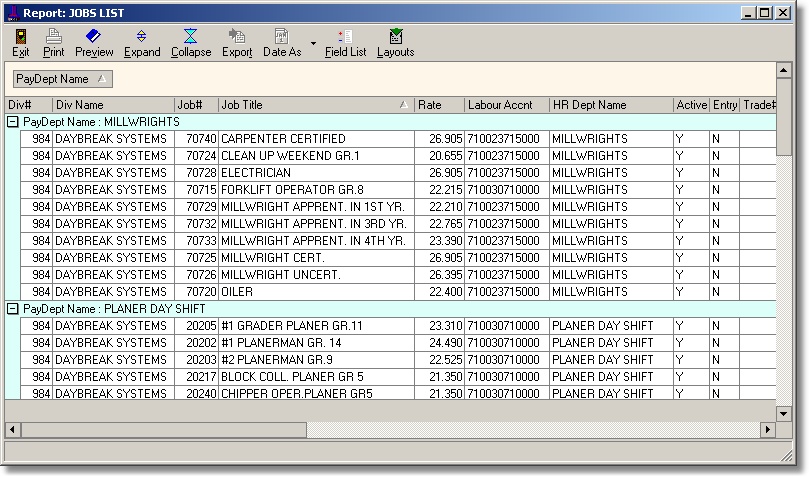Select BLOCK COLL. PLANER GR 5 cell

tap(316, 377)
